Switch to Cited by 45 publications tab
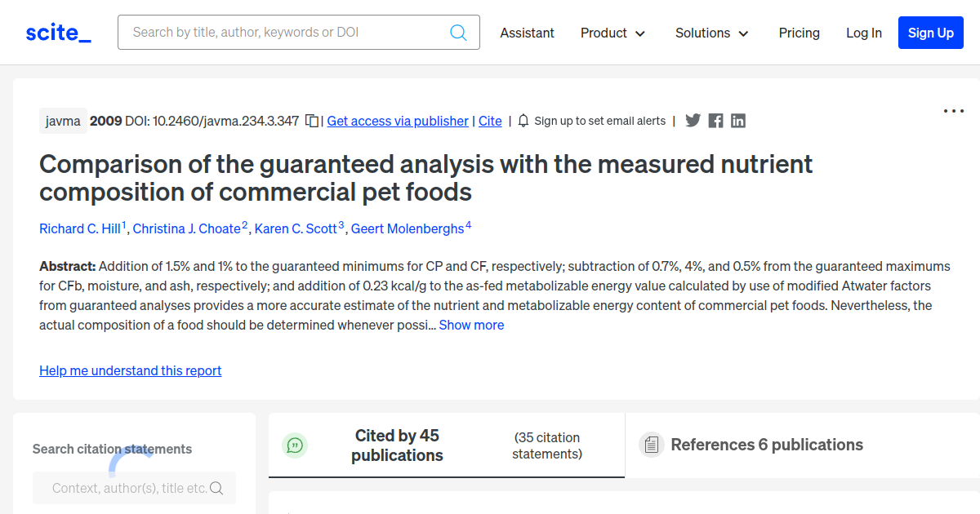Screen dimensions: 980x514 397,445
